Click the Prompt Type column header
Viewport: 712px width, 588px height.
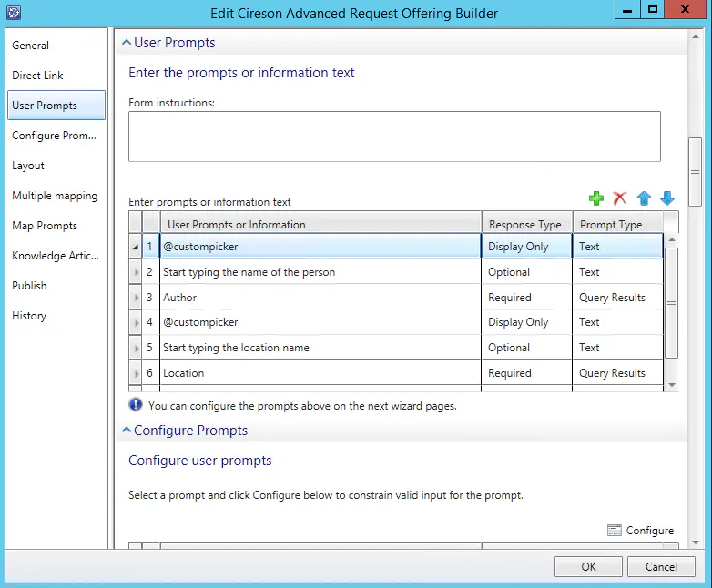[x=618, y=224]
